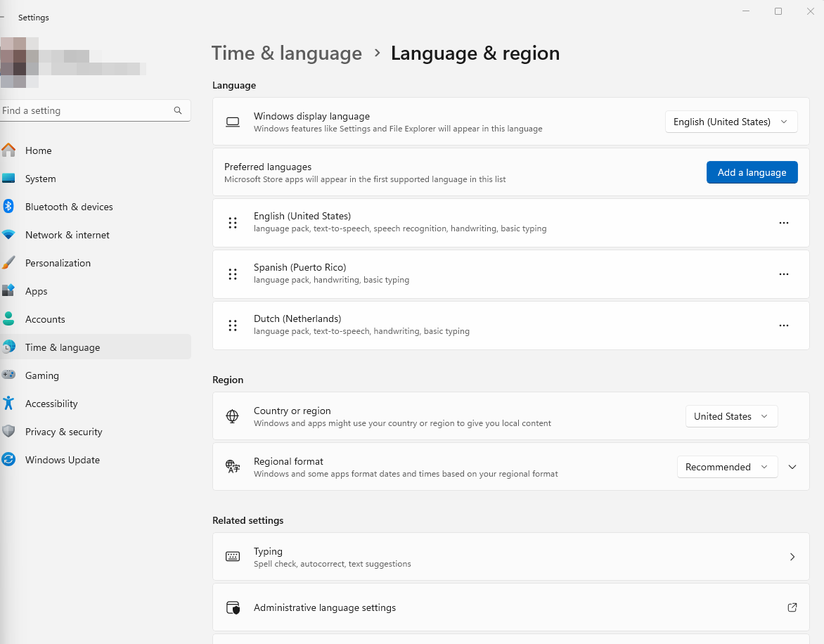Navigate back via Time & language breadcrumb
The image size is (824, 644).
click(x=287, y=53)
